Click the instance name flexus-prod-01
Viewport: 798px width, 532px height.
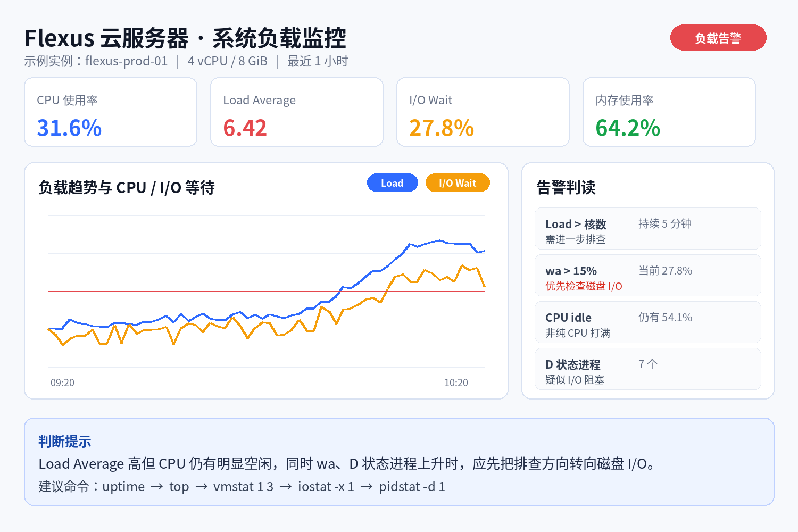[x=127, y=61]
